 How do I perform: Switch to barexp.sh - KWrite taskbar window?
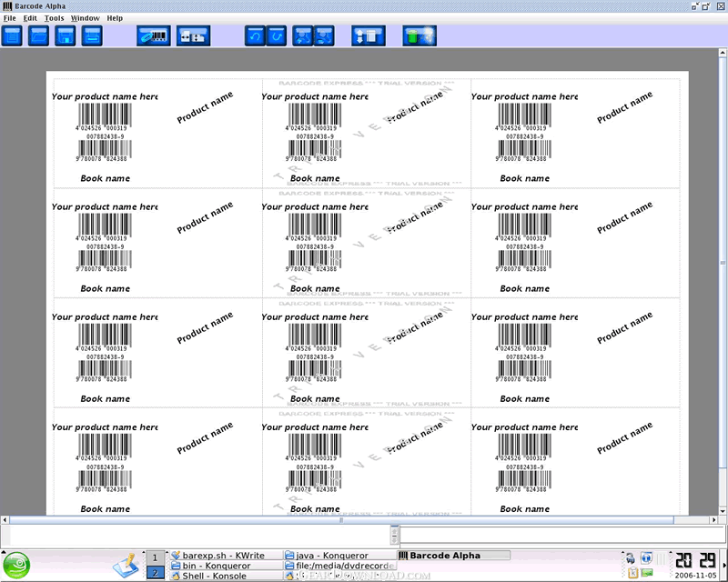pos(226,555)
